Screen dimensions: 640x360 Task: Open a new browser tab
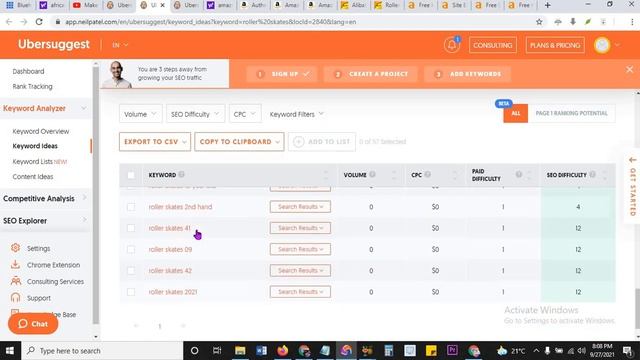click(x=547, y=5)
